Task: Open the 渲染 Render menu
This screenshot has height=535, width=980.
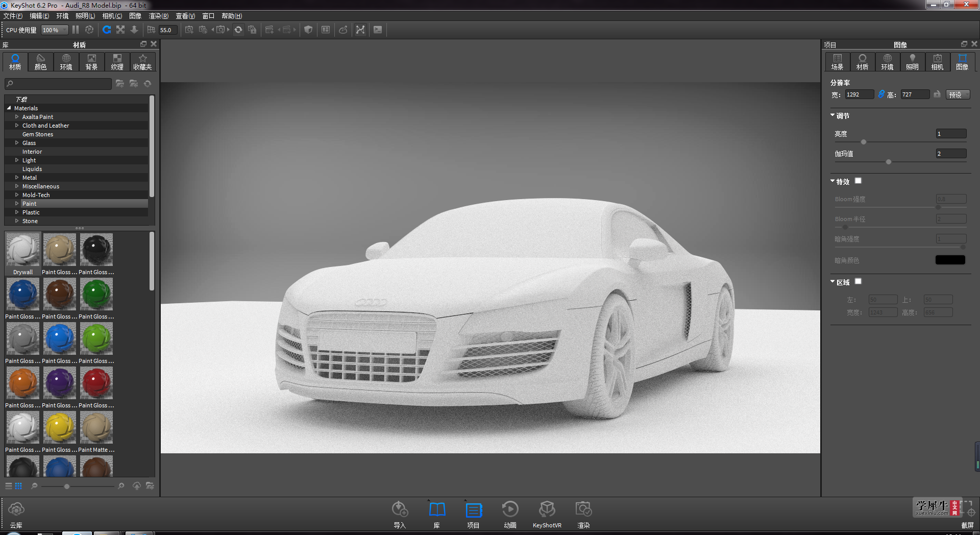Action: click(x=158, y=16)
